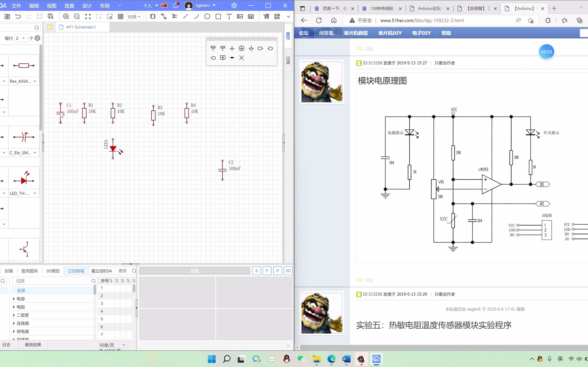Open the parts shopping cart tool
588x367 pixels.
click(x=266, y=16)
